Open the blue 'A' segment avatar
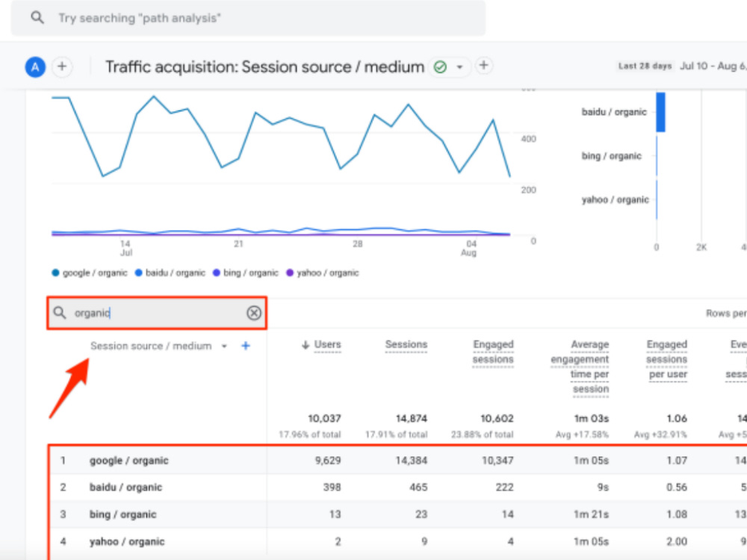Screen dimensions: 747x560 (35, 67)
